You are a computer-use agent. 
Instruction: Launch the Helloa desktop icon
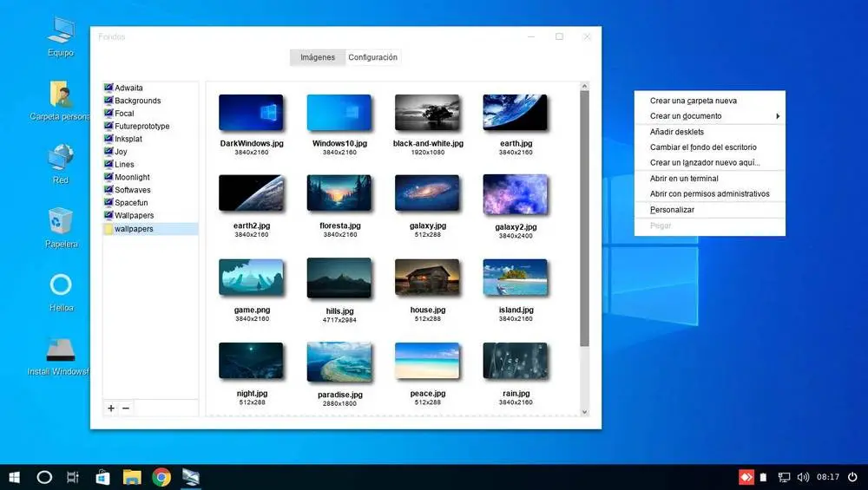[x=61, y=292]
